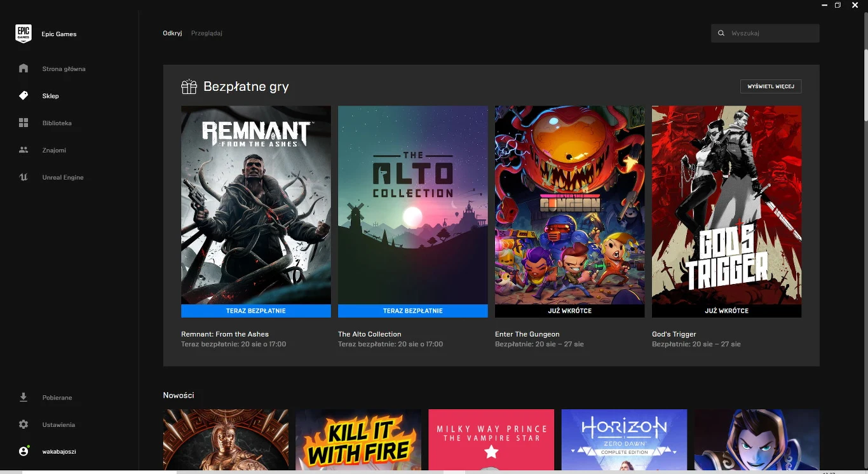Click the gift icon beside Bezpłatne gry

189,86
